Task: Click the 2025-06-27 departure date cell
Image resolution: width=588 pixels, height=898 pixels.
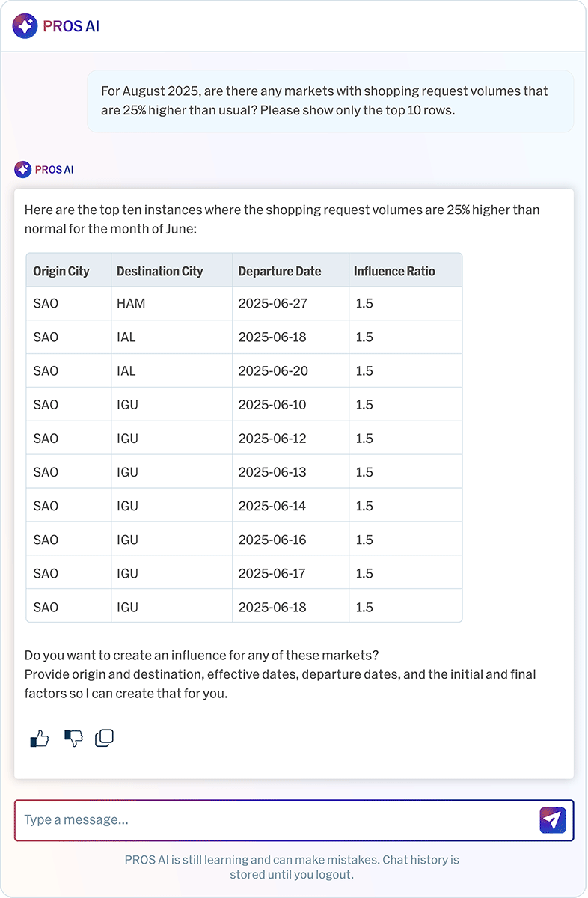Action: (272, 304)
